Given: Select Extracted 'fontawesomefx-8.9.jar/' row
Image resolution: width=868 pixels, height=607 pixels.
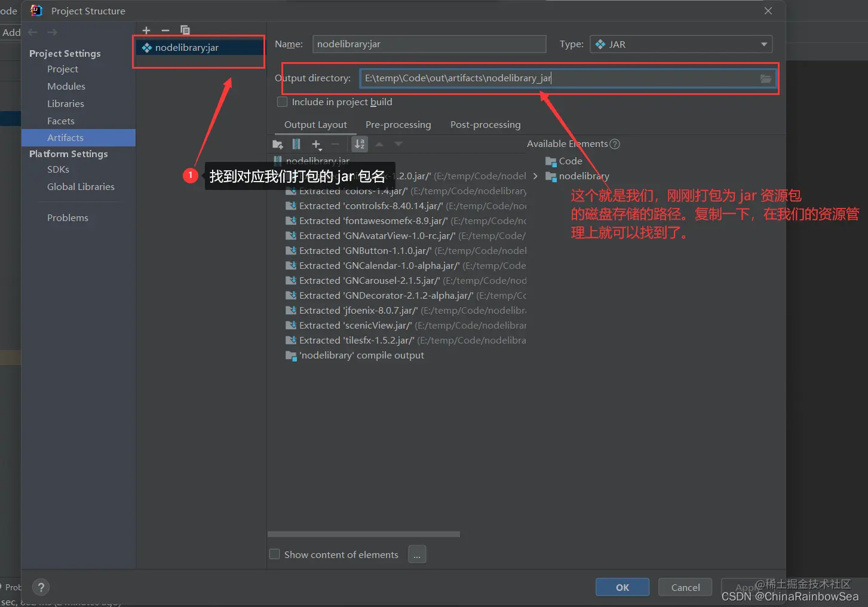Looking at the screenshot, I should (406, 221).
